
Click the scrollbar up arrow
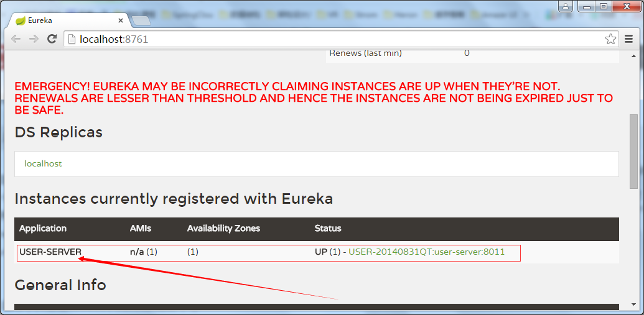pos(633,55)
